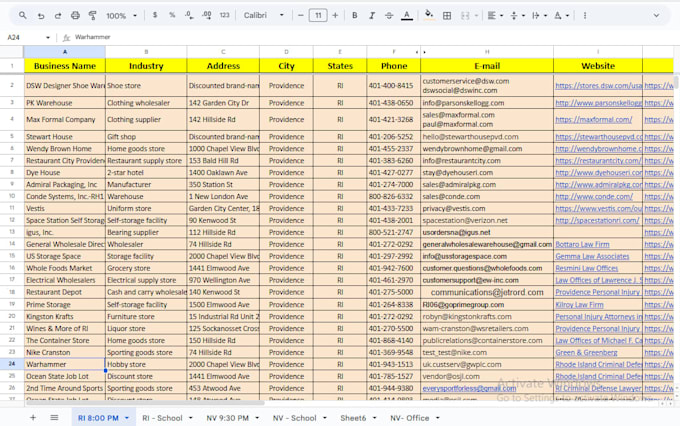
Task: Click the redo arrow icon
Action: 58,16
